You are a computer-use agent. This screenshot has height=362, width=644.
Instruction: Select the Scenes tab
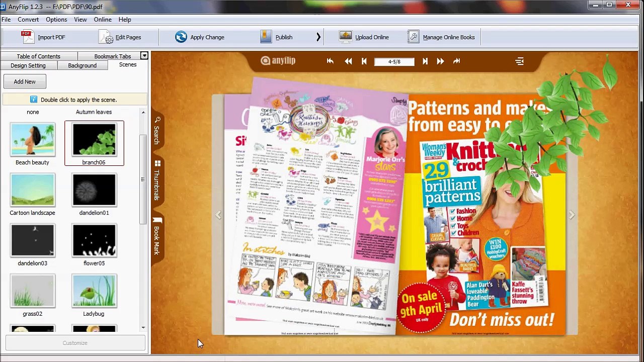point(128,65)
